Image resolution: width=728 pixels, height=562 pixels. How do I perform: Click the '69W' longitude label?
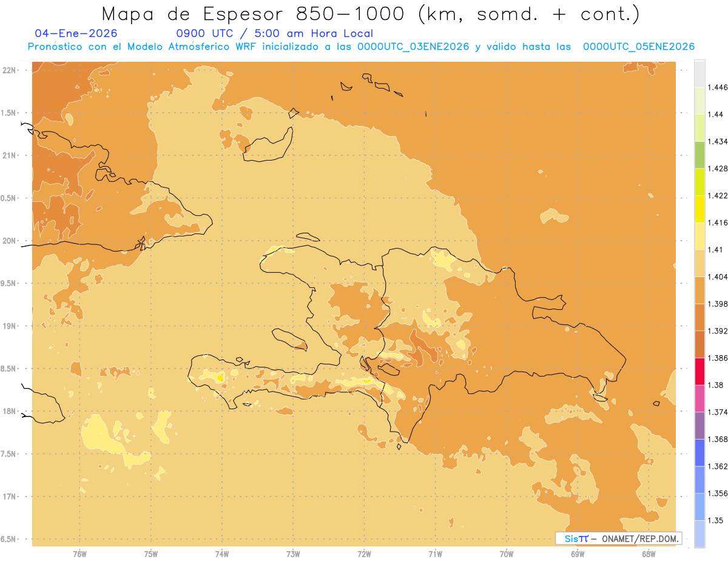pos(578,554)
